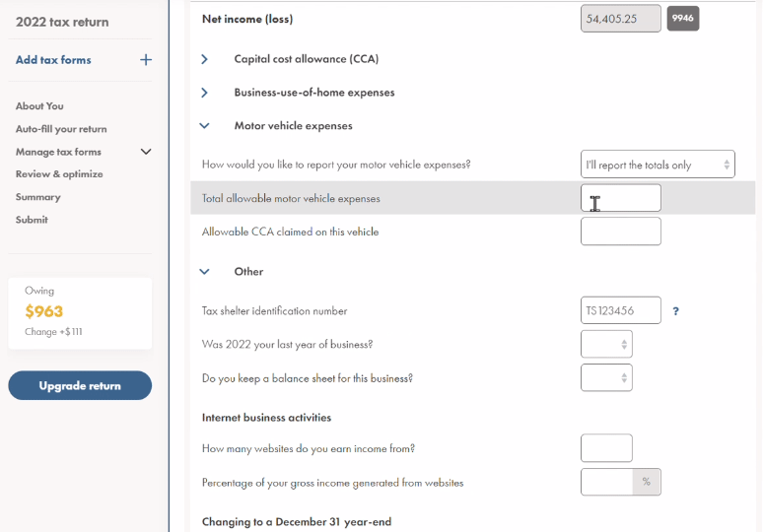Expand the Capital cost allowance (CCA) section
Viewport: 763px width, 532px height.
(205, 59)
